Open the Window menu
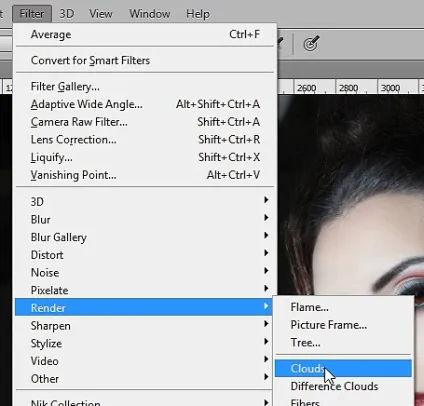This screenshot has width=424, height=406. [150, 14]
